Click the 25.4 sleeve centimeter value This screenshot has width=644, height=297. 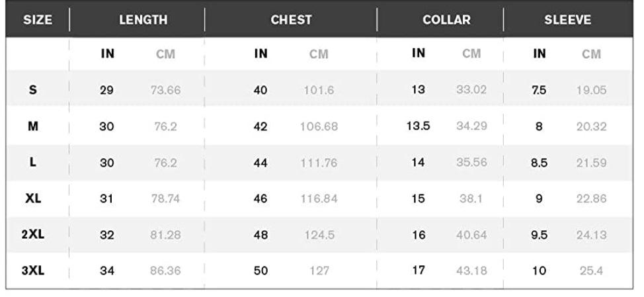click(x=591, y=271)
